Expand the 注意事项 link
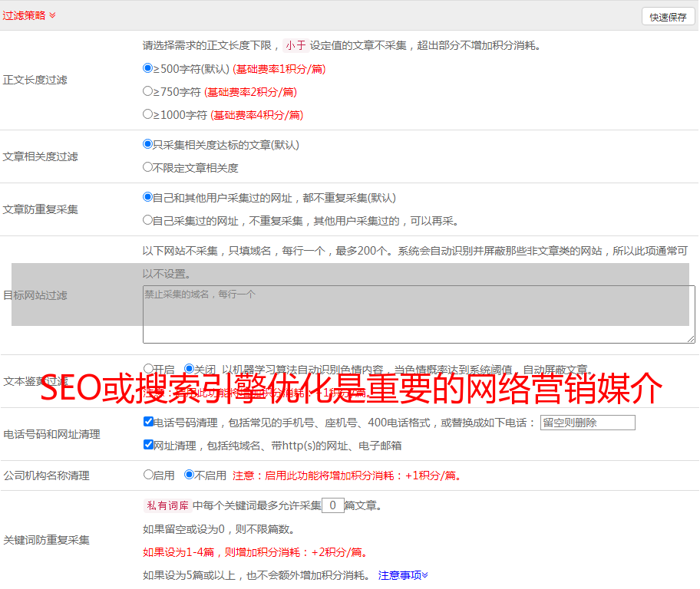Screen dimensions: 700x589 [x=403, y=575]
